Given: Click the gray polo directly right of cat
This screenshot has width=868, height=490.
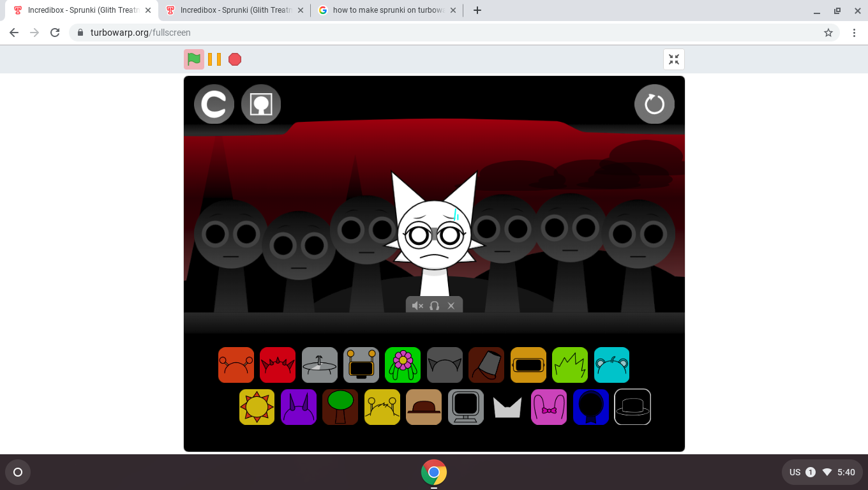Looking at the screenshot, I should pos(504,252).
